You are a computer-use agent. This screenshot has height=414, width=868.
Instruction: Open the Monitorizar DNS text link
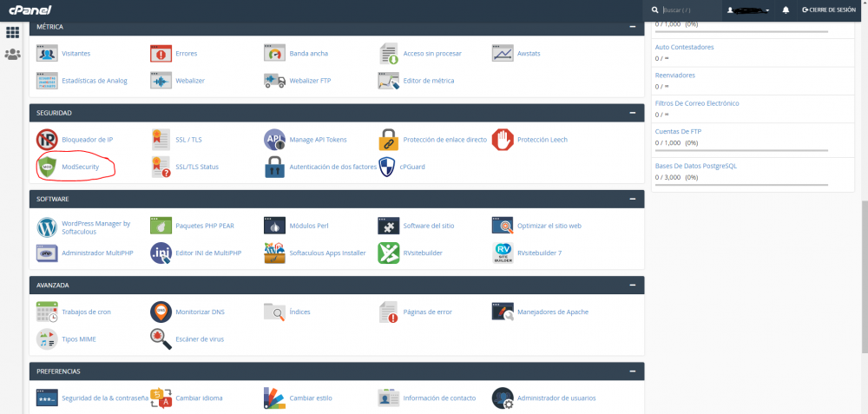[x=200, y=312]
